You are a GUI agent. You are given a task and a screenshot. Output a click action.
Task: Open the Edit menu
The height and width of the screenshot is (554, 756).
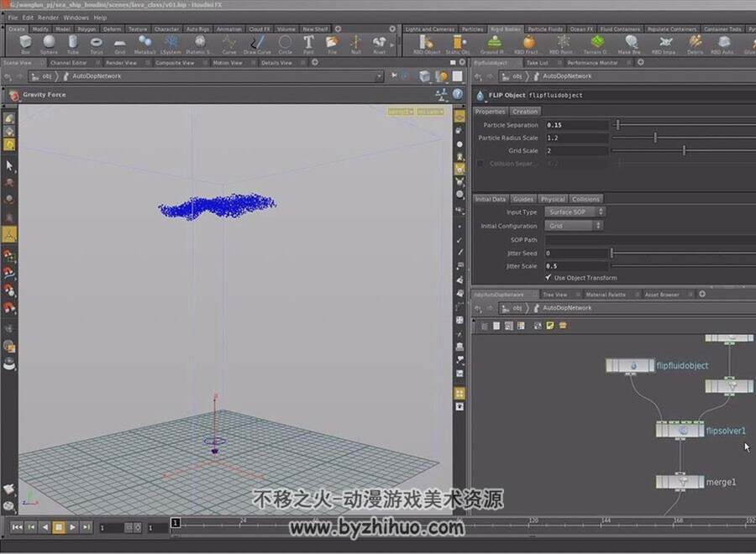click(x=28, y=18)
